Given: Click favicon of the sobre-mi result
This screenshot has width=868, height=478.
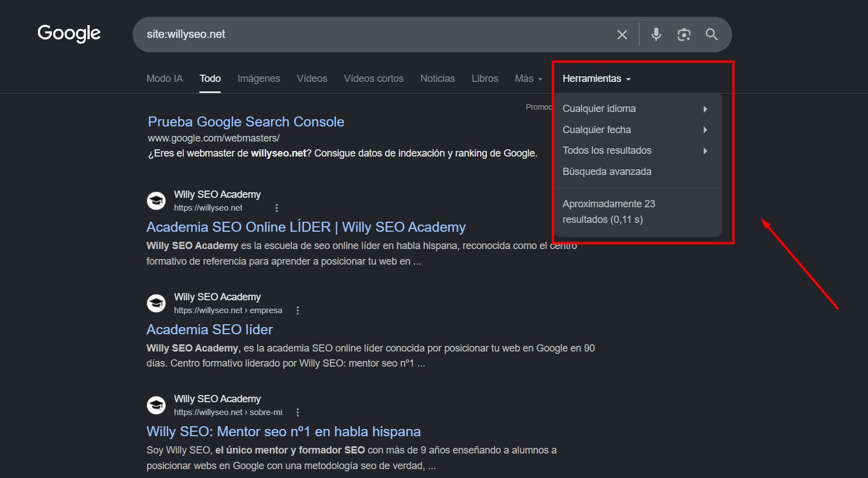Looking at the screenshot, I should point(156,405).
